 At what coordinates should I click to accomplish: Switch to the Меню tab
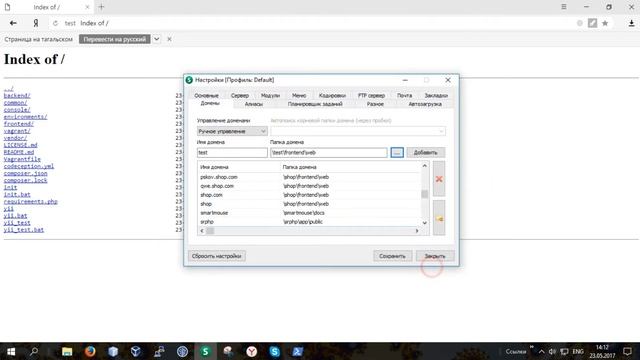[x=299, y=96]
